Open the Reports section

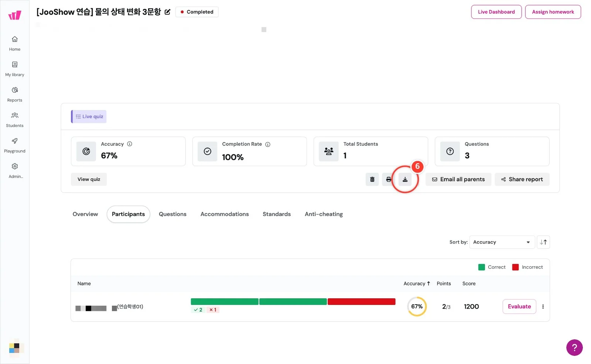tap(15, 94)
